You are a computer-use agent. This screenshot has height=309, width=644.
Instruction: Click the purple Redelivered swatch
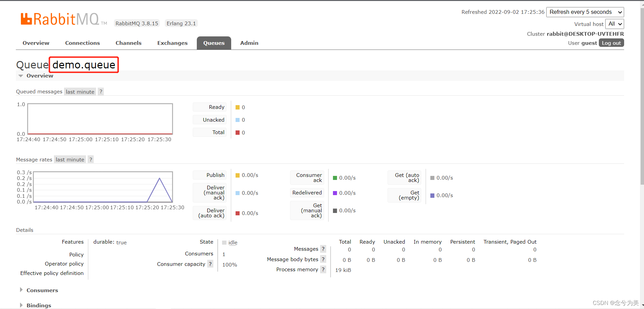pyautogui.click(x=335, y=193)
